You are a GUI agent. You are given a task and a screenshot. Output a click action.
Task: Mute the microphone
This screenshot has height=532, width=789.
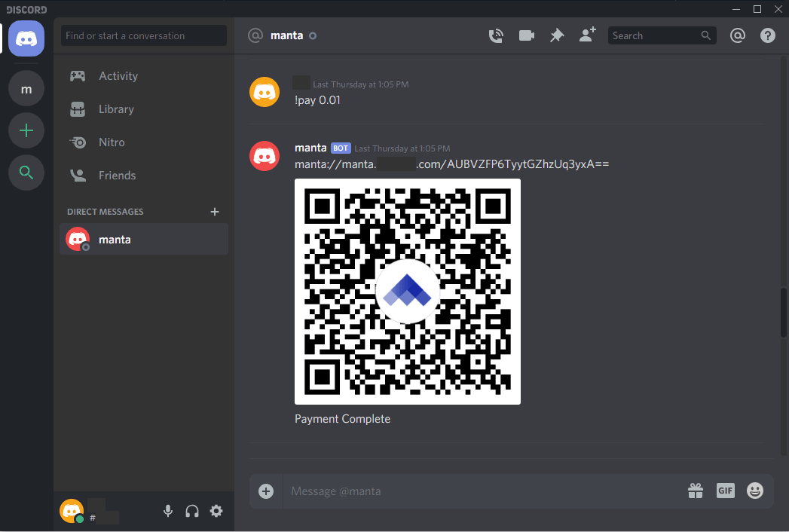[x=168, y=512]
